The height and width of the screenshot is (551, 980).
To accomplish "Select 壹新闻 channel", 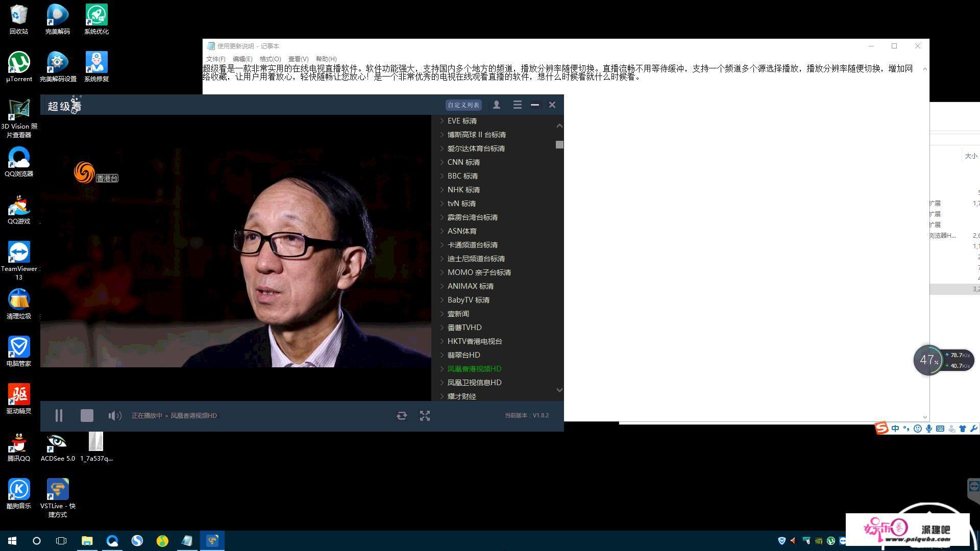I will coord(458,314).
